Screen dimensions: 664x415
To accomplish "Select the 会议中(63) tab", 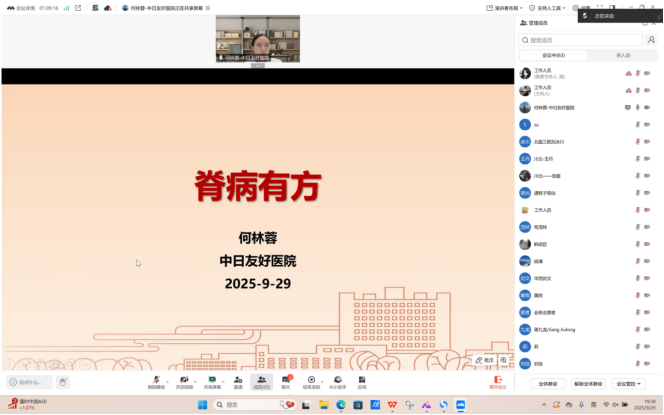I will (553, 55).
